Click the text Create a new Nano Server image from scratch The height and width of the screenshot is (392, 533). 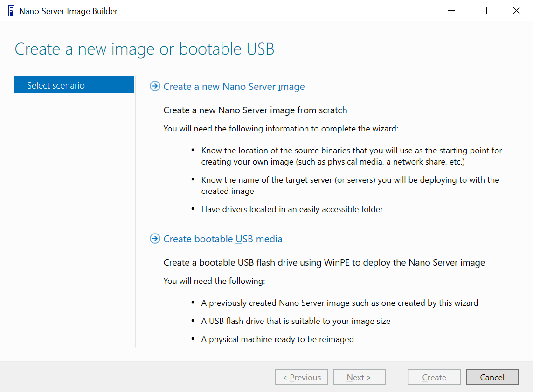[255, 110]
